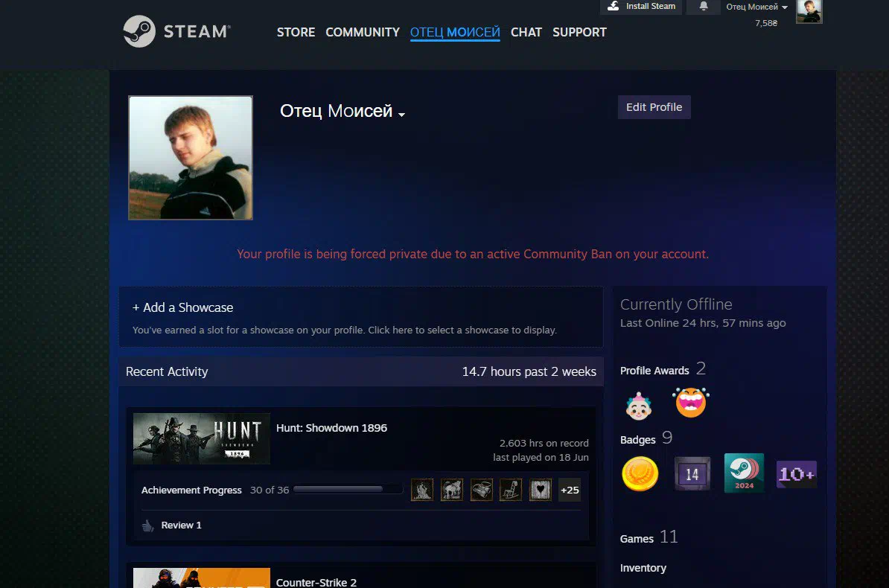
Task: Click the first Hunt achievement icon
Action: tap(422, 490)
